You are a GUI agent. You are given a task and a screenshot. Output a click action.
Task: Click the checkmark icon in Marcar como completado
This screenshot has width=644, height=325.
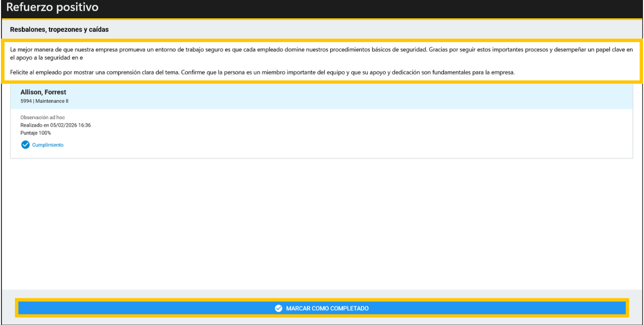click(279, 309)
